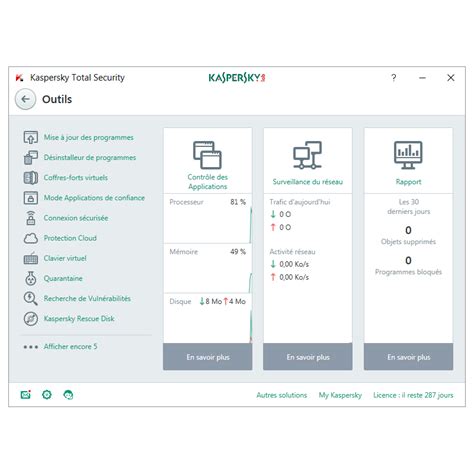Click the Rapport monitor chart icon
Screen dimensions: 474x474
tap(408, 155)
